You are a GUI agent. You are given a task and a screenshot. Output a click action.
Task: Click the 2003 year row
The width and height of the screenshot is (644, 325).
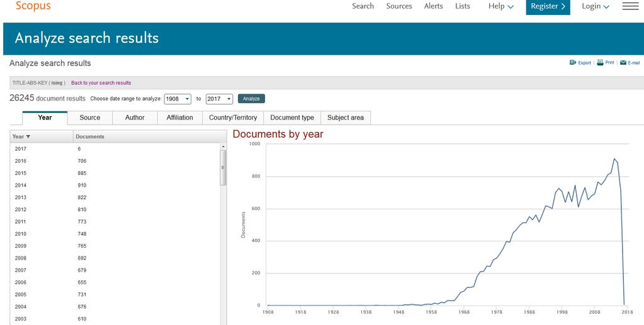115,319
